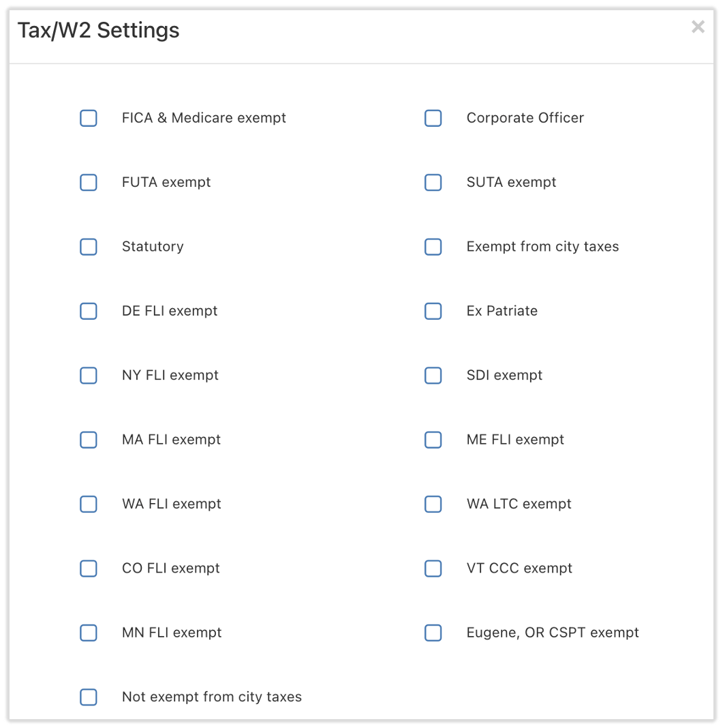Select the MN FLI exempt checkbox

[89, 633]
